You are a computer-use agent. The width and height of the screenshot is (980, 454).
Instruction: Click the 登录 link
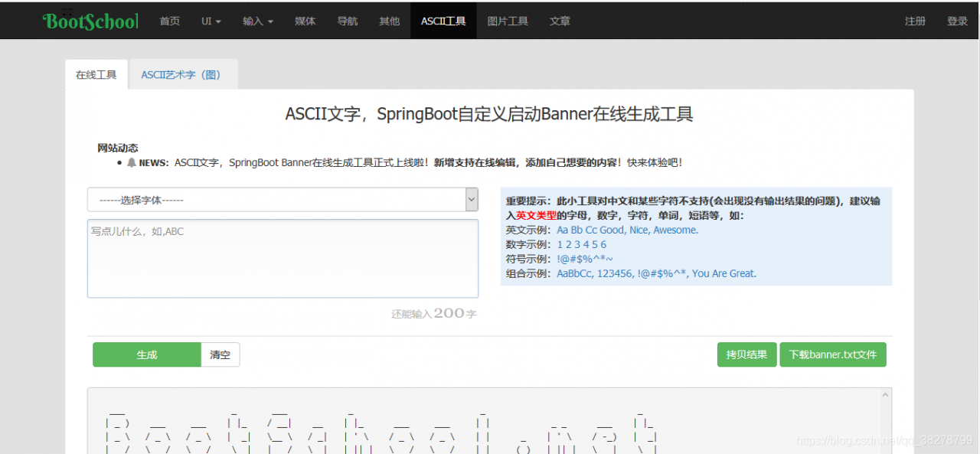[958, 21]
